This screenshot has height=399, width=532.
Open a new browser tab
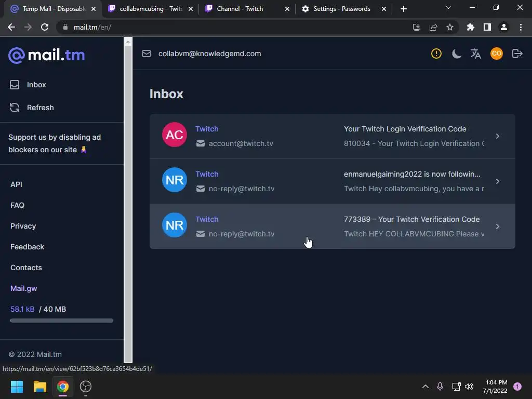(x=403, y=9)
